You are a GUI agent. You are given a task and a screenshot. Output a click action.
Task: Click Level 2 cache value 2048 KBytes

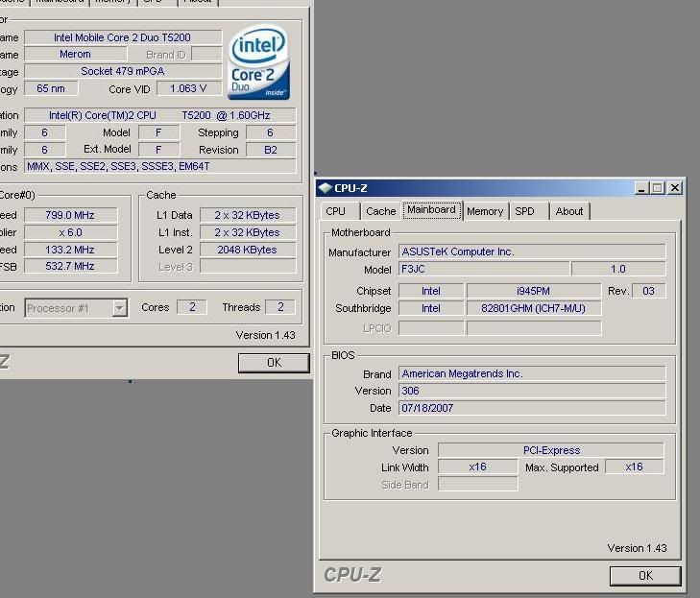[248, 250]
